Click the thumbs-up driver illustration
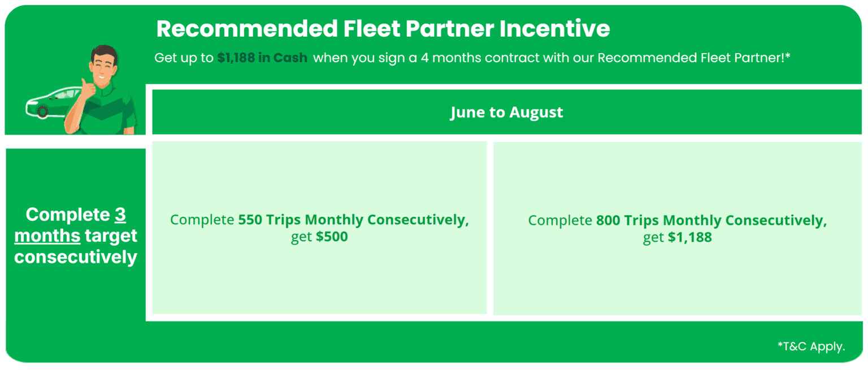The height and width of the screenshot is (370, 868). (102, 90)
